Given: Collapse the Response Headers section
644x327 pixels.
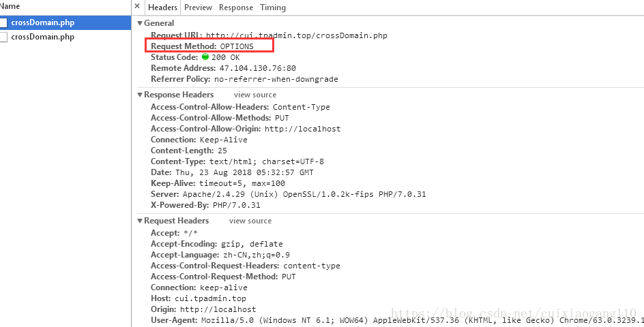Looking at the screenshot, I should tap(140, 95).
